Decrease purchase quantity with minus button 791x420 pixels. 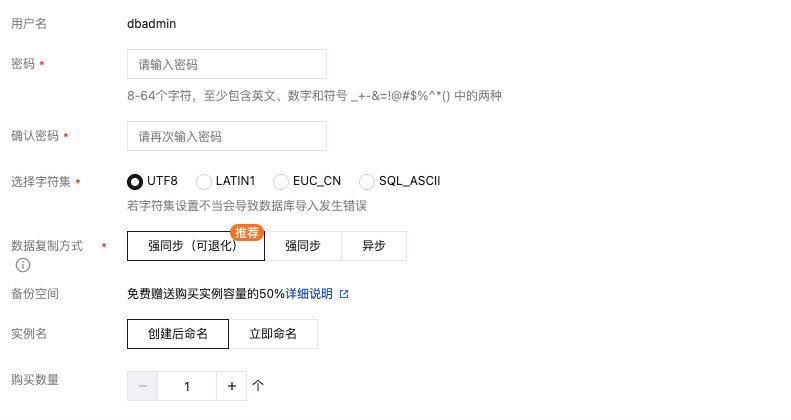[142, 385]
